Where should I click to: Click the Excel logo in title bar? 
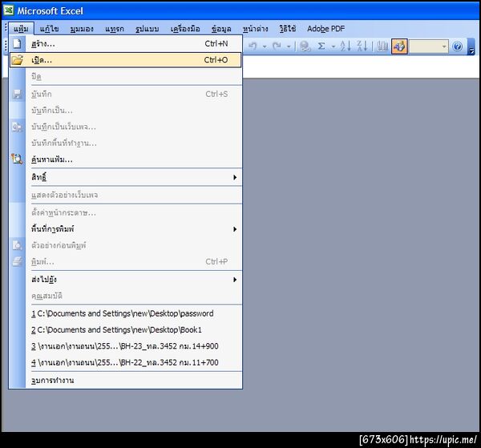click(8, 10)
